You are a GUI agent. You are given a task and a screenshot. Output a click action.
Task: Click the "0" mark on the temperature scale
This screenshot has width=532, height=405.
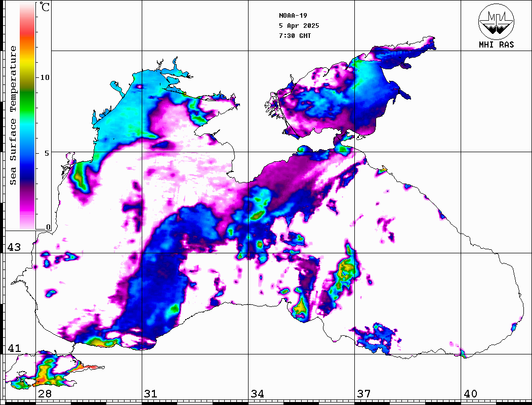(x=48, y=227)
